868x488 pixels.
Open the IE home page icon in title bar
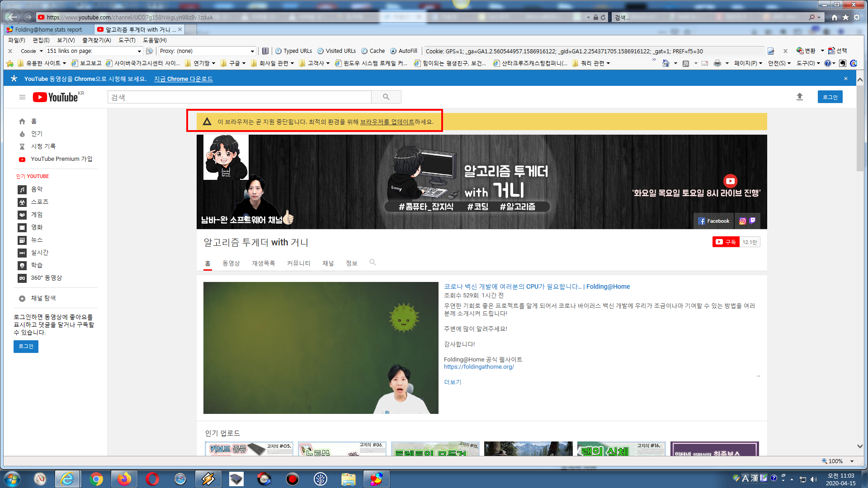835,17
